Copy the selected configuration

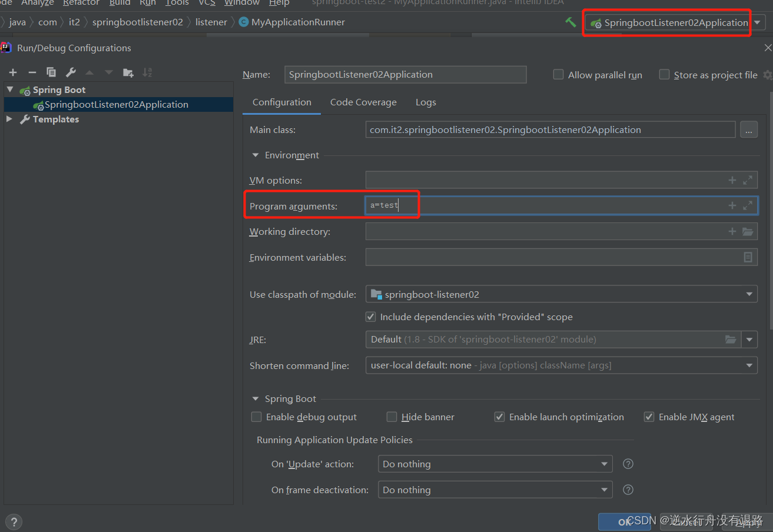coord(51,72)
